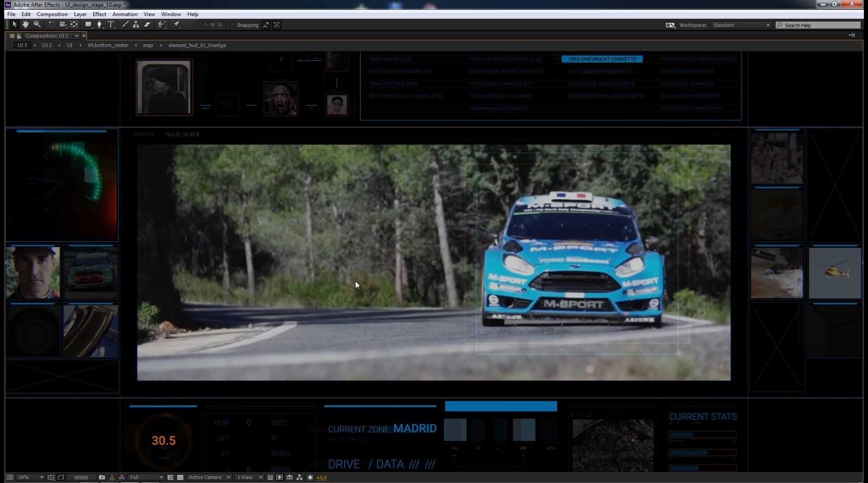868x483 pixels.
Task: Open the Show Channel color management icon
Action: click(x=122, y=477)
